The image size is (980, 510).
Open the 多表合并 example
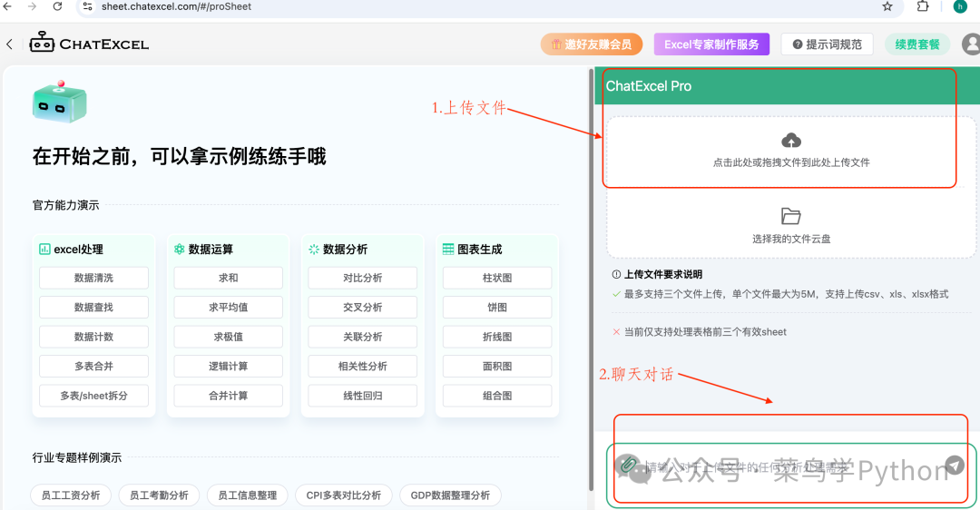click(x=93, y=367)
